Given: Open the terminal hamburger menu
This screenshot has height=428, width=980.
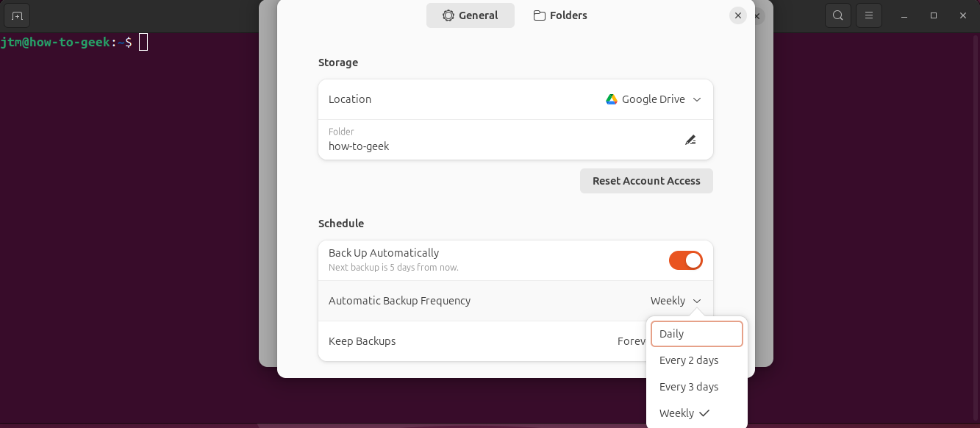Looking at the screenshot, I should 868,15.
